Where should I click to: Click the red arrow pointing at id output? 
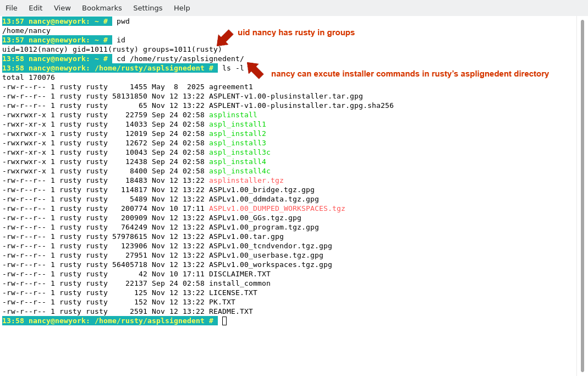pos(224,38)
